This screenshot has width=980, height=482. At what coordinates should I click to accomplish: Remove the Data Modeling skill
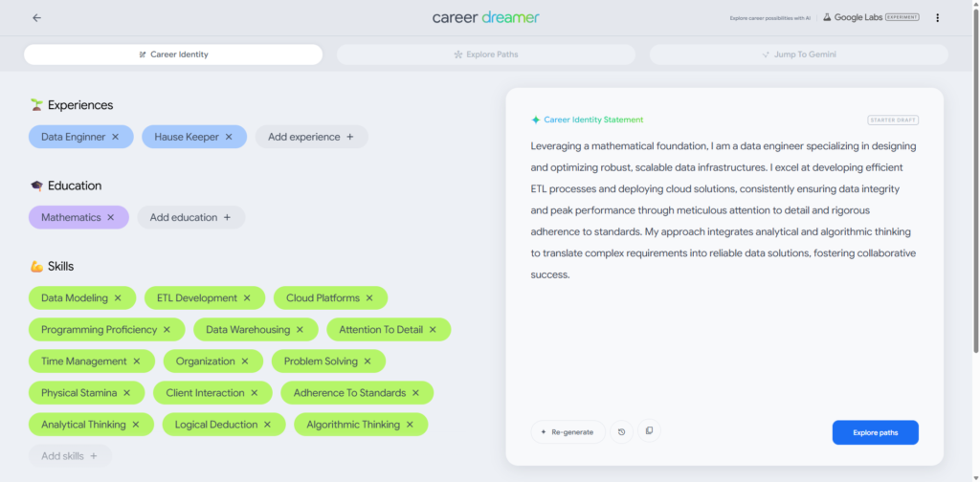point(118,297)
